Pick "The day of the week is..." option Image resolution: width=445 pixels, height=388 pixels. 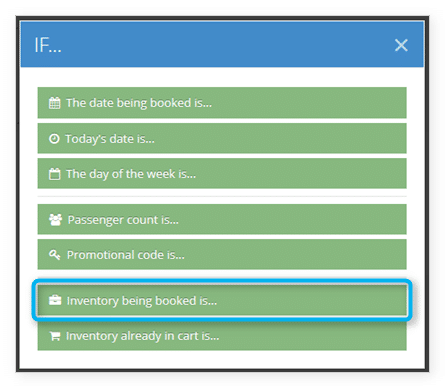click(222, 174)
